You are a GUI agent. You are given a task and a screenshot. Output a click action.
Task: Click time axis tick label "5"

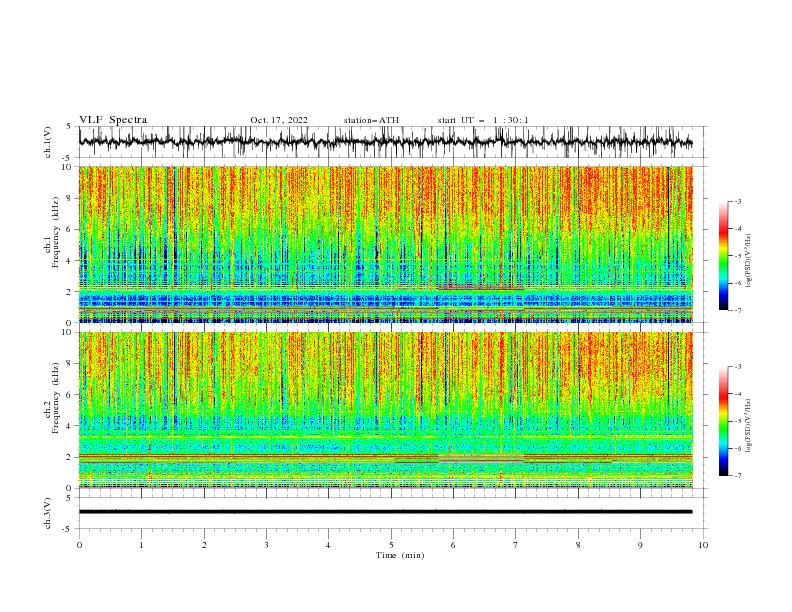pos(391,545)
